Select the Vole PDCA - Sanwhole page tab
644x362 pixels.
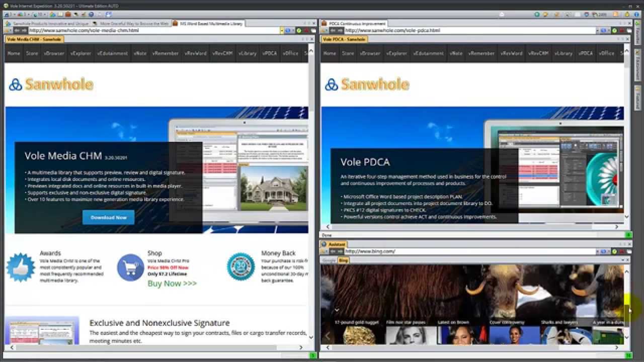click(344, 39)
